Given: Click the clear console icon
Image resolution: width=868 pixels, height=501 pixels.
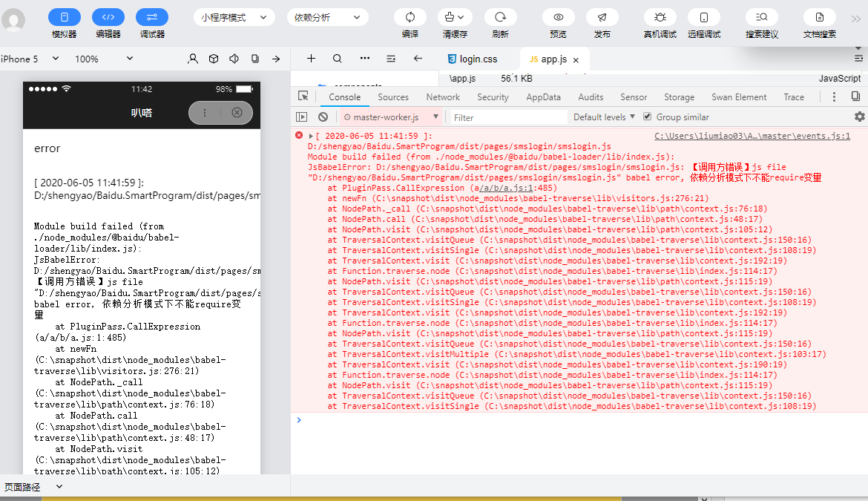Looking at the screenshot, I should coord(323,117).
